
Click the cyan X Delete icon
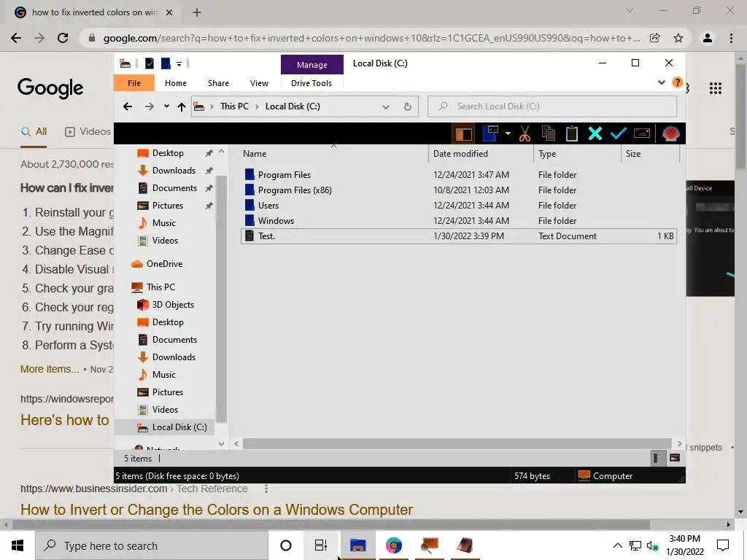point(595,134)
